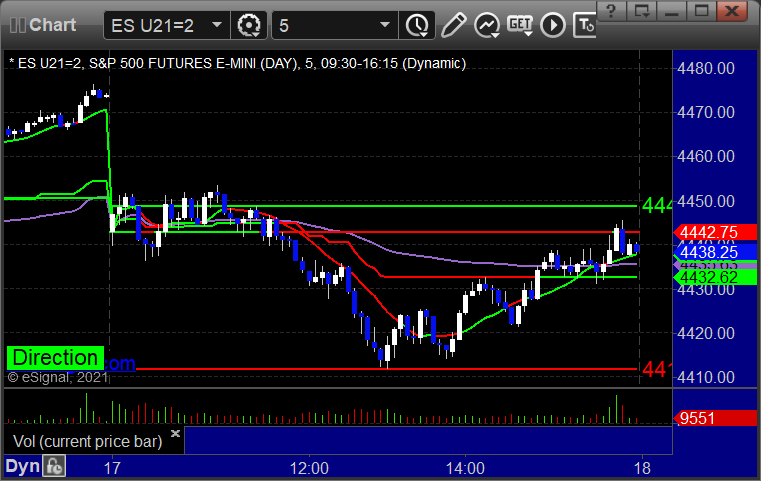The height and width of the screenshot is (481, 761).
Task: Select the Vol (current price bar) label
Action: click(87, 441)
